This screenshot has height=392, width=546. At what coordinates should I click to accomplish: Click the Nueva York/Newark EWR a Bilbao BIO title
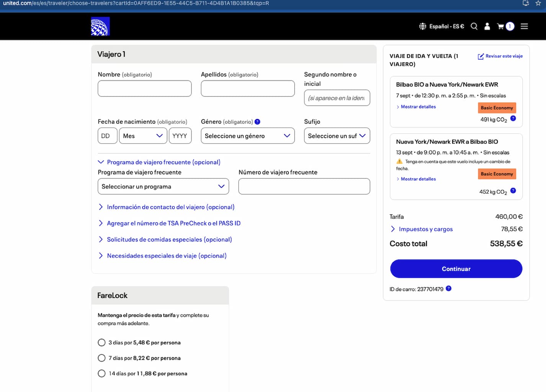(x=447, y=142)
